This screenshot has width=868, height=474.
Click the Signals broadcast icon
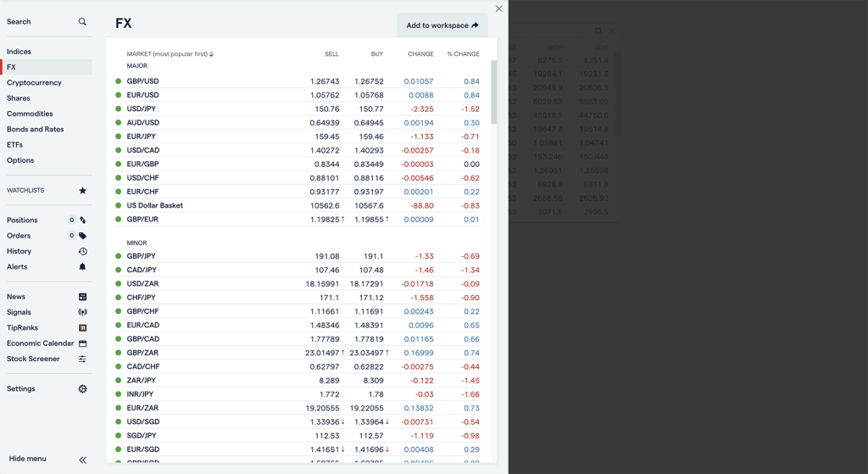pyautogui.click(x=82, y=313)
